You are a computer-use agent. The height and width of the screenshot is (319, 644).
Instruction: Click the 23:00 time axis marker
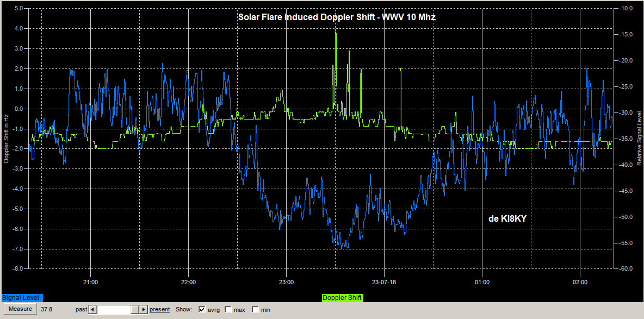tap(286, 282)
